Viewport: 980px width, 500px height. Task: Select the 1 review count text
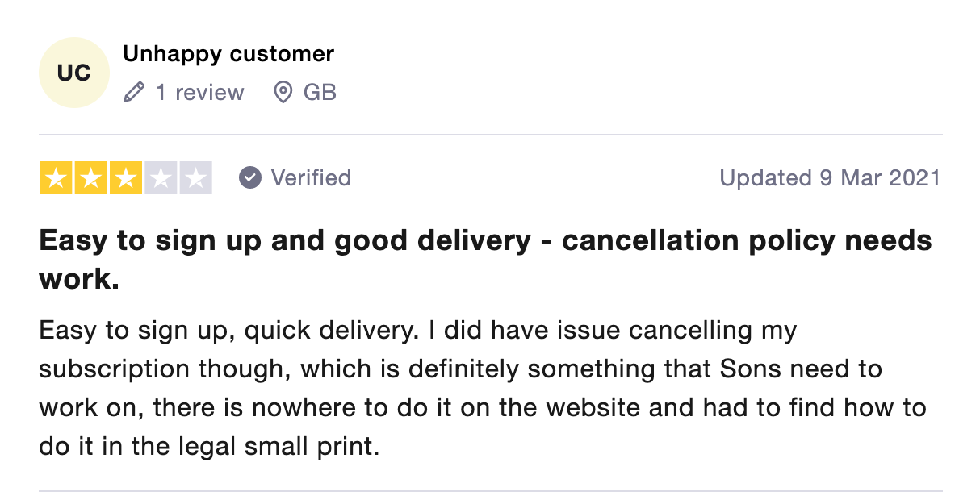pyautogui.click(x=199, y=93)
